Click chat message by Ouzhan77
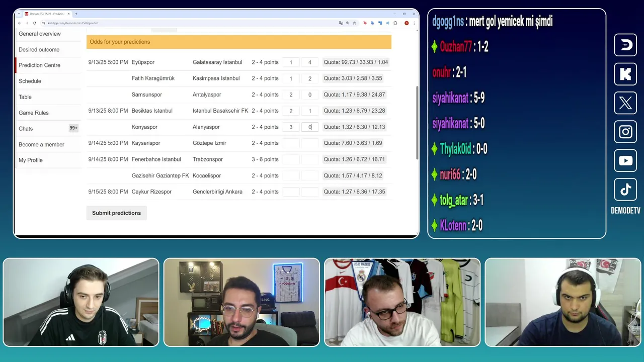 click(x=460, y=47)
